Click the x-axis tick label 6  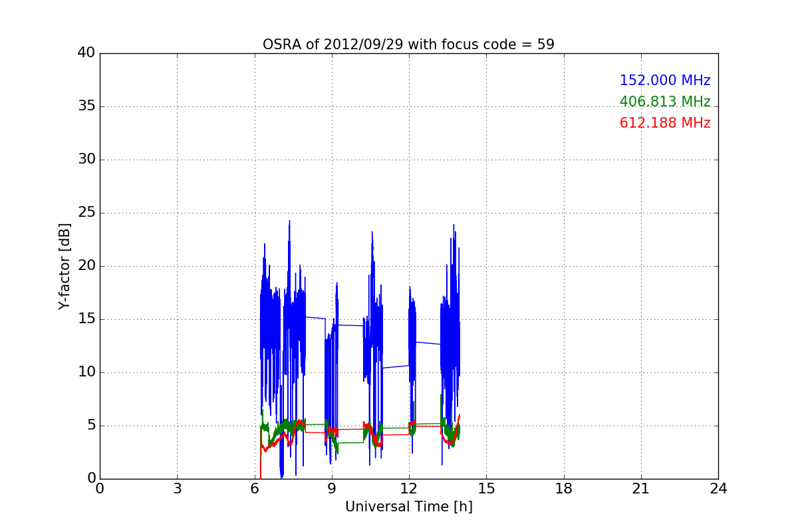click(254, 488)
